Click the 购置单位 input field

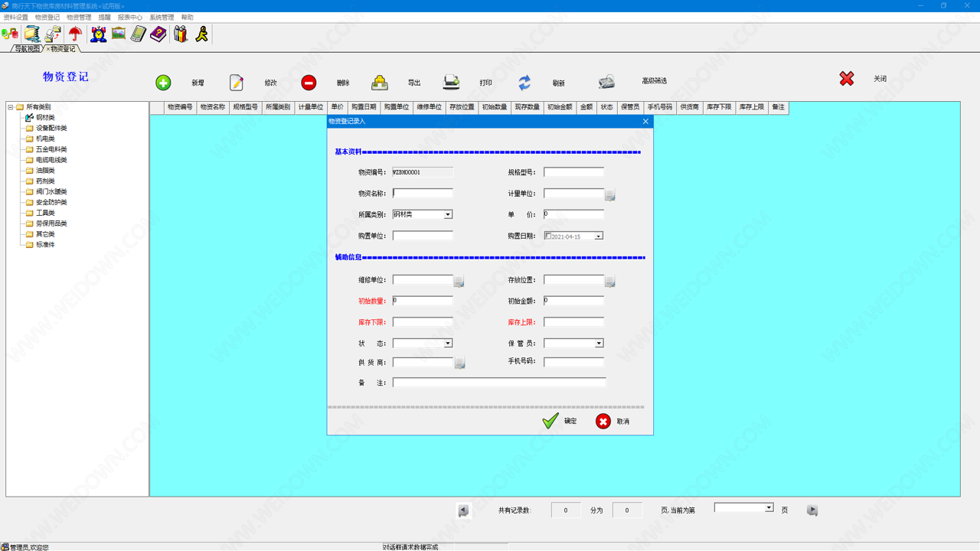click(423, 236)
